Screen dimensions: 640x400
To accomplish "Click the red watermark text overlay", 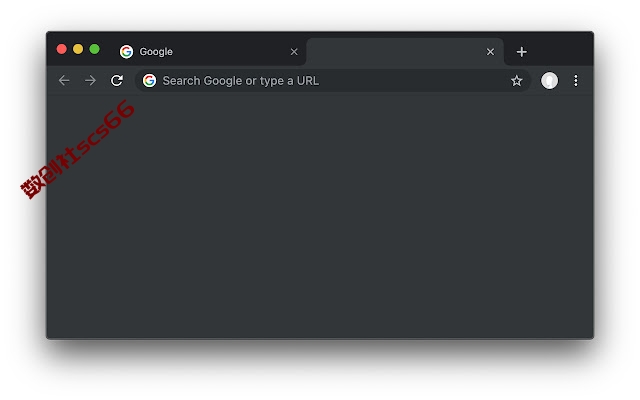I will [x=78, y=150].
